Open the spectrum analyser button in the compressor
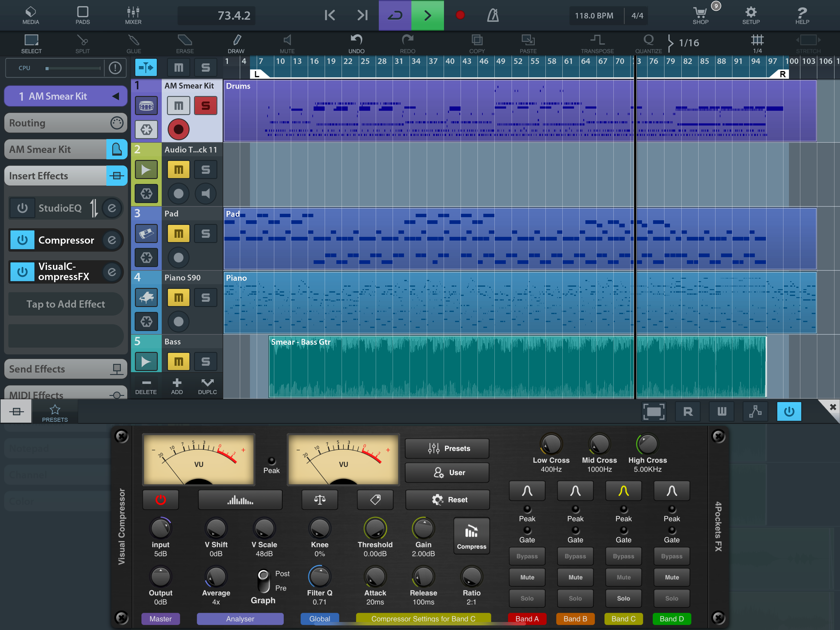The height and width of the screenshot is (630, 840). click(240, 500)
